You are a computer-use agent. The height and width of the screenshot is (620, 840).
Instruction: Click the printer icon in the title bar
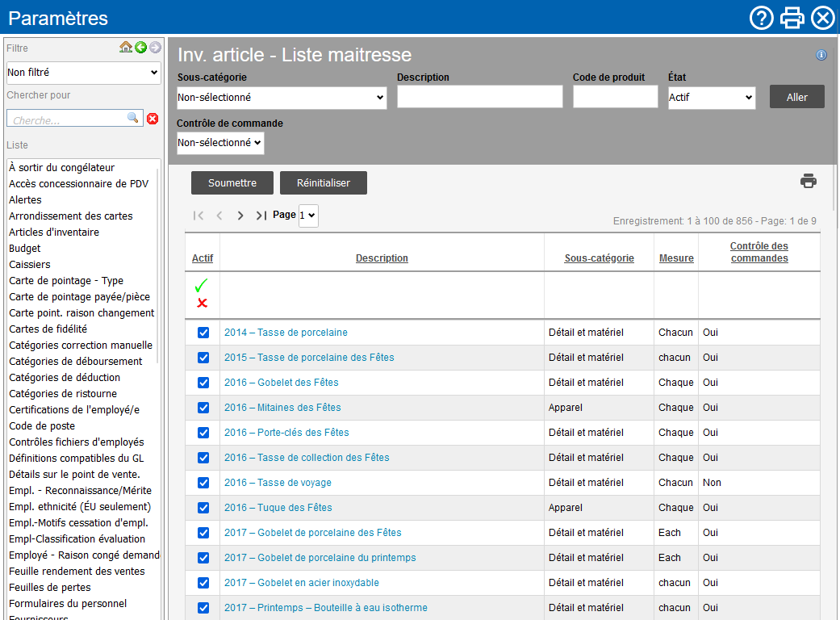792,18
